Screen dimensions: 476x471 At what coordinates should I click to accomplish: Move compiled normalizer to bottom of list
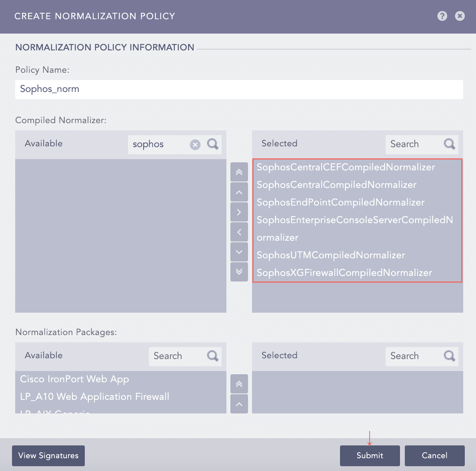[239, 272]
